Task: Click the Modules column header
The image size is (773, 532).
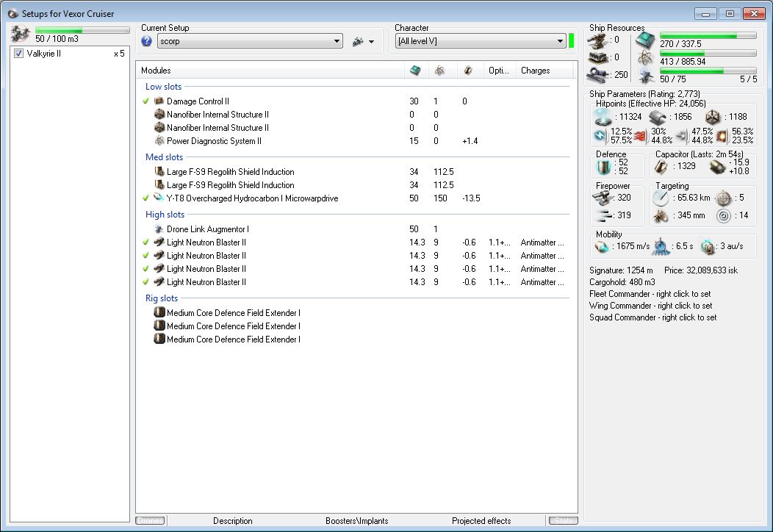Action: pos(270,71)
